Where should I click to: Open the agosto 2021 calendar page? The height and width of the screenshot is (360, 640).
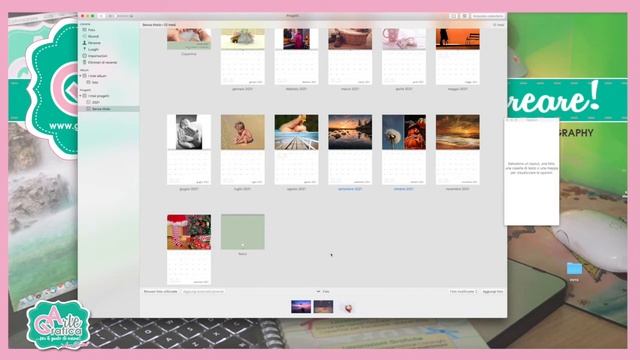pos(296,149)
